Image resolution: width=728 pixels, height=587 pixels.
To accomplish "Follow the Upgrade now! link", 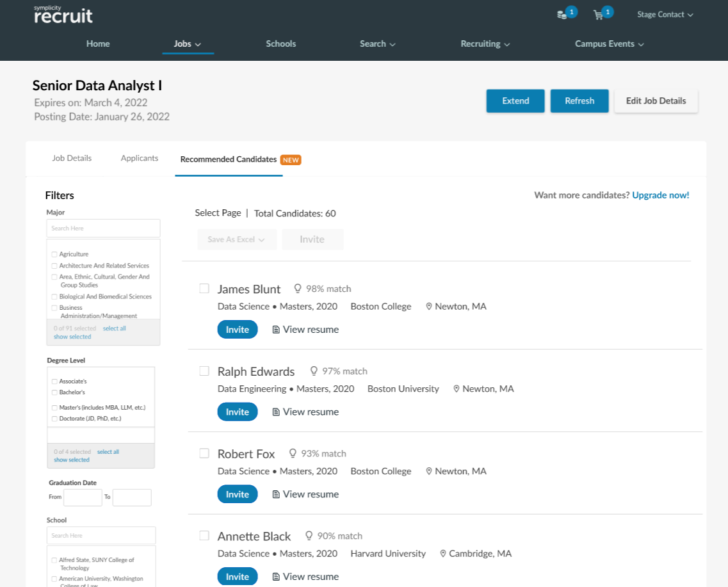I will click(660, 195).
